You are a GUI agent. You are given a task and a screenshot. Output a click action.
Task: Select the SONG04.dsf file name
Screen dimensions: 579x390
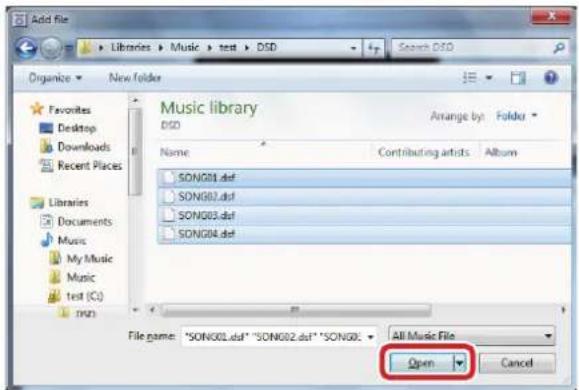tap(207, 234)
